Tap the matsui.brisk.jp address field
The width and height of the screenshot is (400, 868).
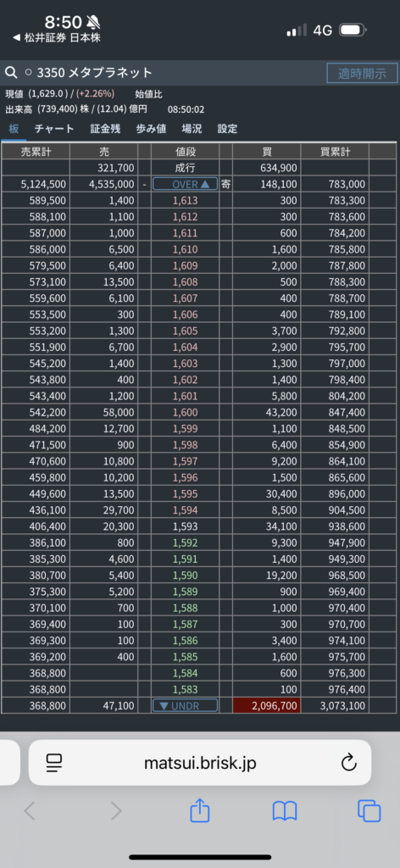pyautogui.click(x=200, y=763)
